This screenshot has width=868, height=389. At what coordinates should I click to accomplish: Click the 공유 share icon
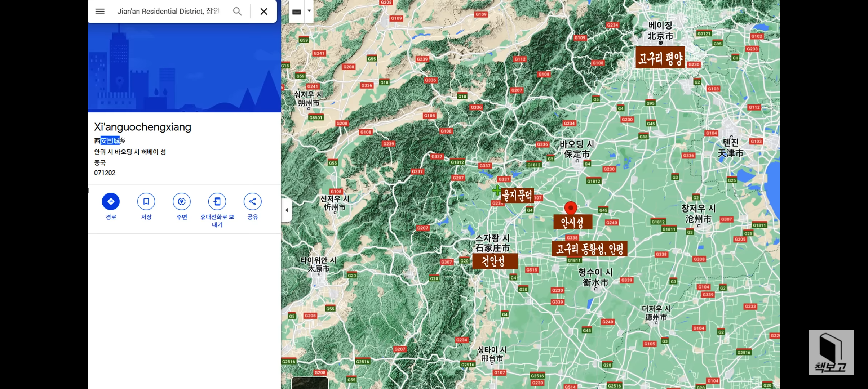[x=252, y=201]
